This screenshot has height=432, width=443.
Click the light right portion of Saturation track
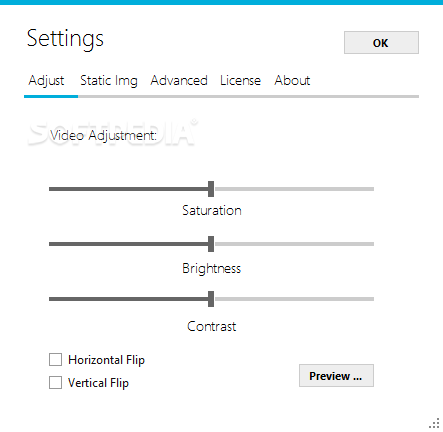294,189
